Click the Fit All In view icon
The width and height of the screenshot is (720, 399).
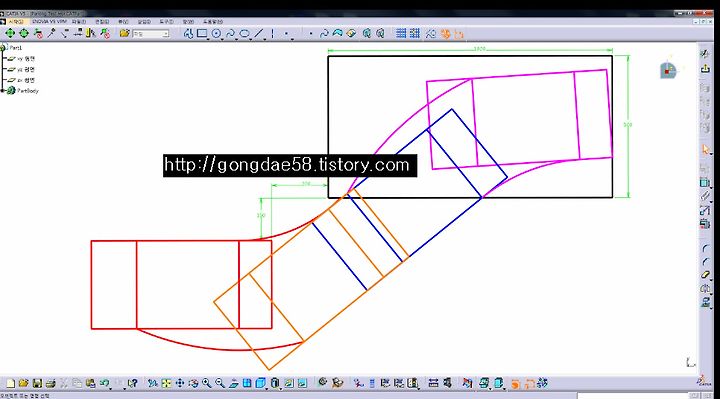(x=166, y=383)
